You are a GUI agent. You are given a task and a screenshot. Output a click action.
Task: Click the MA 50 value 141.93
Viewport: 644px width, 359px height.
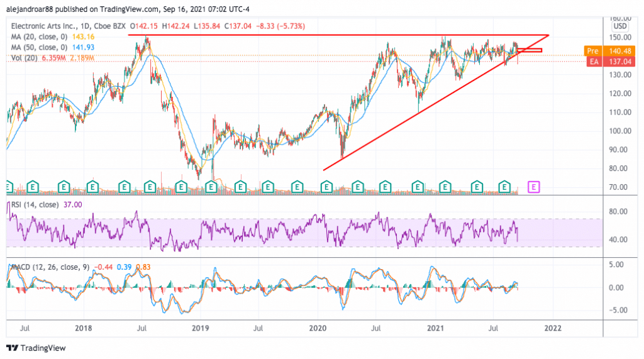[x=84, y=47]
